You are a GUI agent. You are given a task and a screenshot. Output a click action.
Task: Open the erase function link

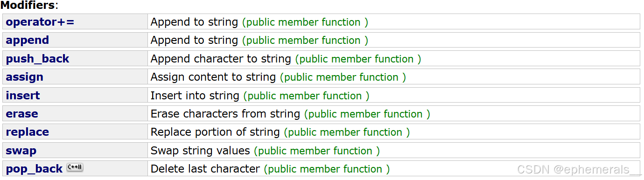pyautogui.click(x=22, y=114)
